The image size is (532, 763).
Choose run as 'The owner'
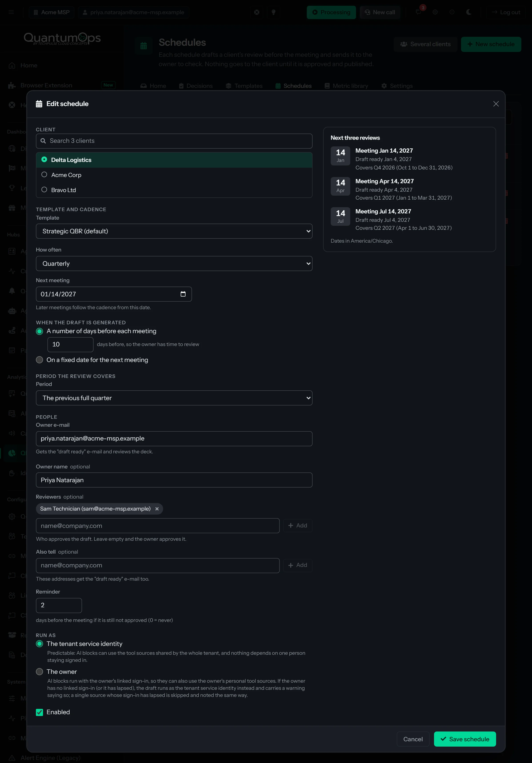pyautogui.click(x=39, y=672)
